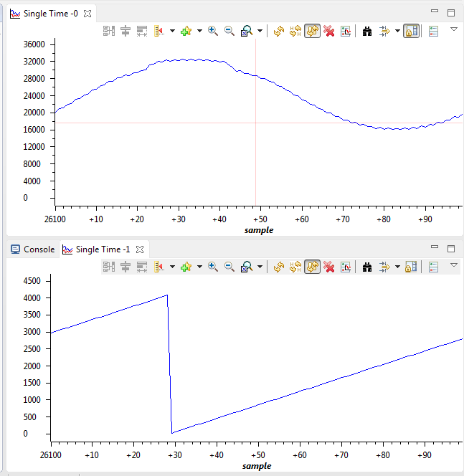Refresh the Single Time -0 graph
The width and height of the screenshot is (464, 476).
point(279,31)
